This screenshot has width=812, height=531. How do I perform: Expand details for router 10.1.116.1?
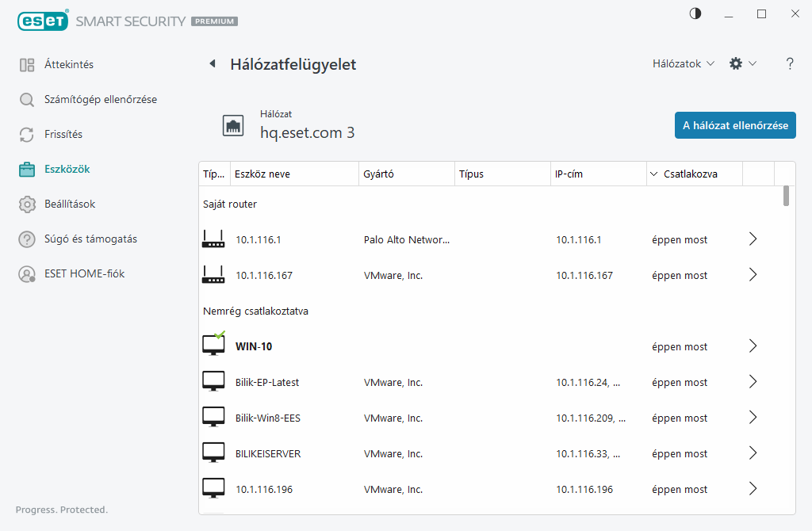click(x=753, y=239)
